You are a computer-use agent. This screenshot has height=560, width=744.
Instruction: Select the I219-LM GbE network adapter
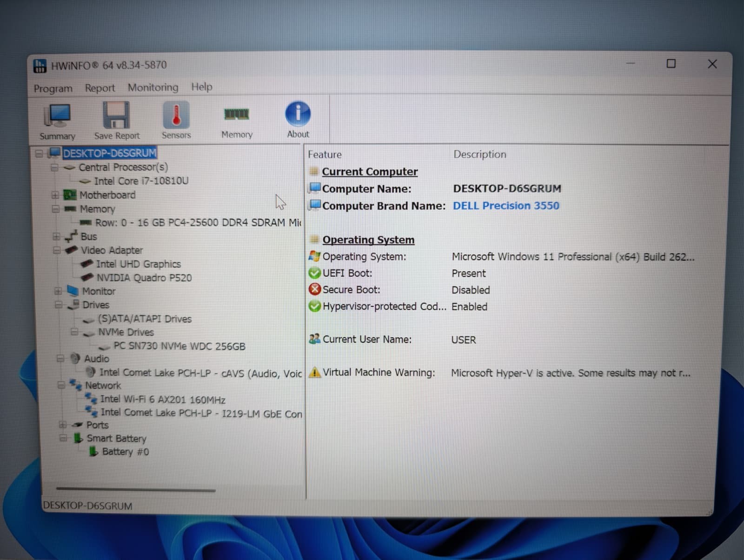tap(201, 413)
